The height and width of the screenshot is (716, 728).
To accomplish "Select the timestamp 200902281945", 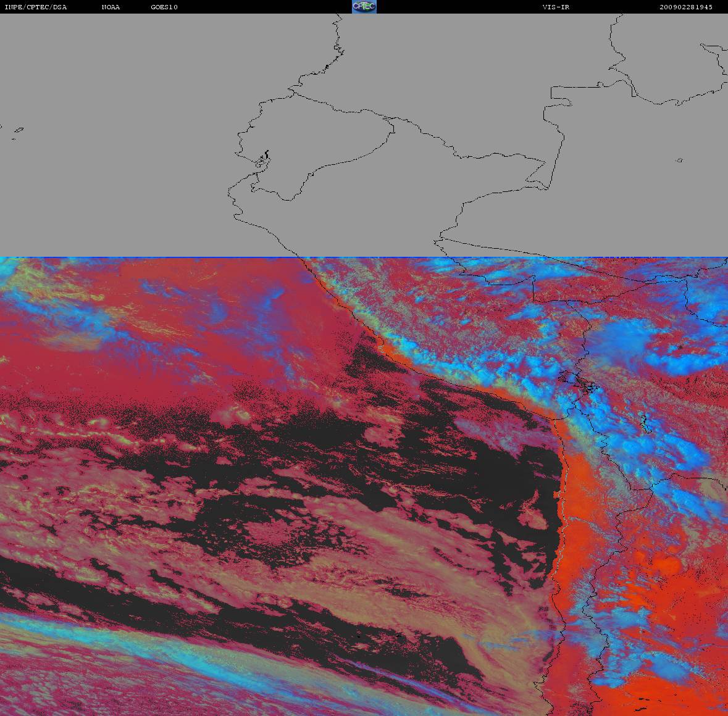I will coord(686,7).
